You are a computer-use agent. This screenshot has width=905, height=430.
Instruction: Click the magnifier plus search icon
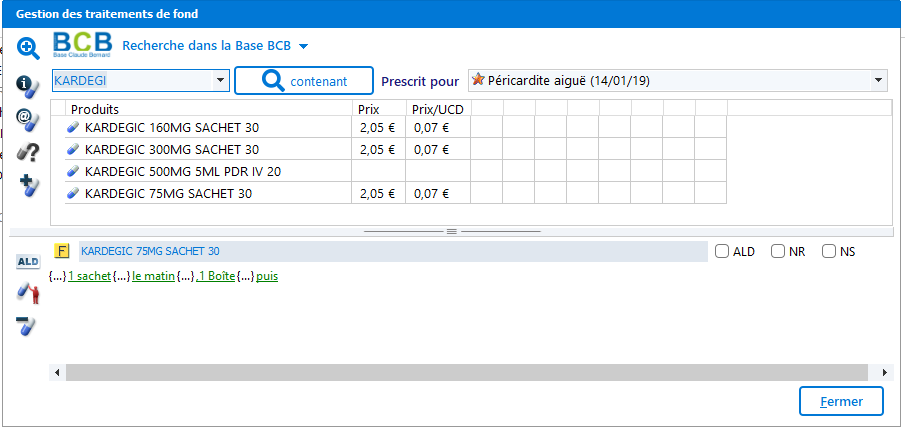click(x=28, y=48)
